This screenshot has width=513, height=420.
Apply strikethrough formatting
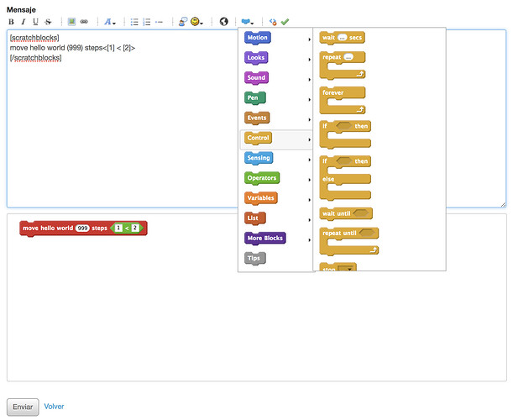48,22
